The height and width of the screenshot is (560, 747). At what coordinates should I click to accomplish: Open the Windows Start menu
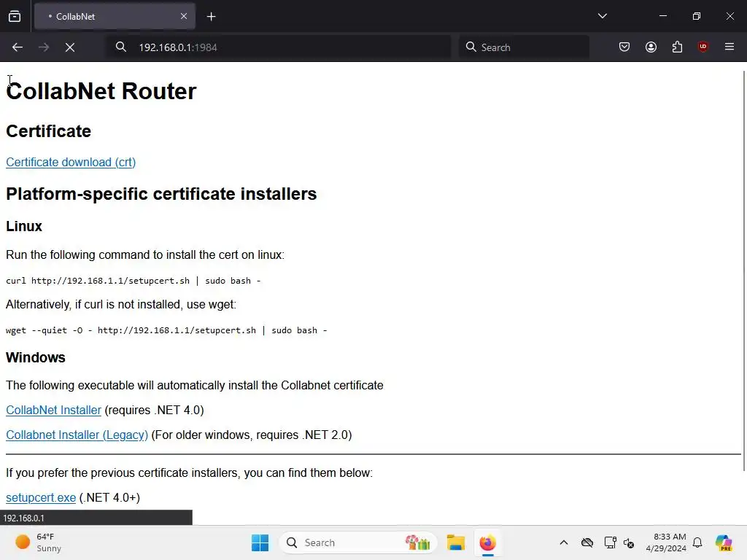(x=260, y=542)
